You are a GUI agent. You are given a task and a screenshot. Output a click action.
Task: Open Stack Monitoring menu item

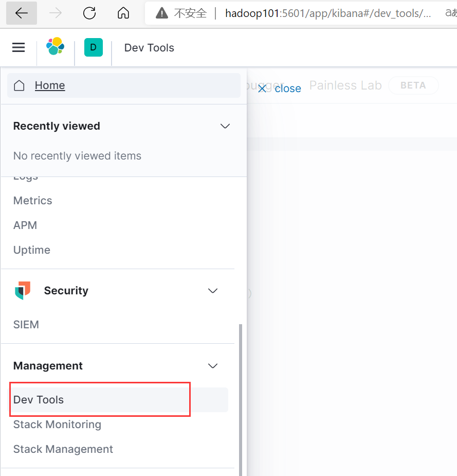[57, 425]
